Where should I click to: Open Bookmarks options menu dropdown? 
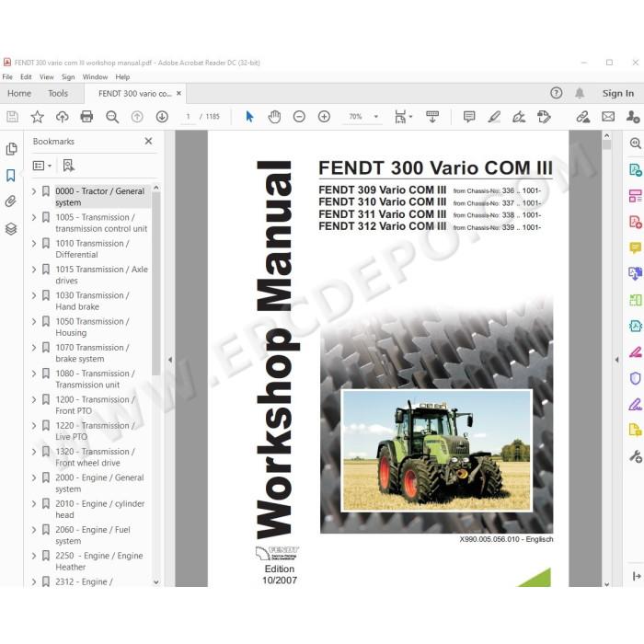pos(42,166)
